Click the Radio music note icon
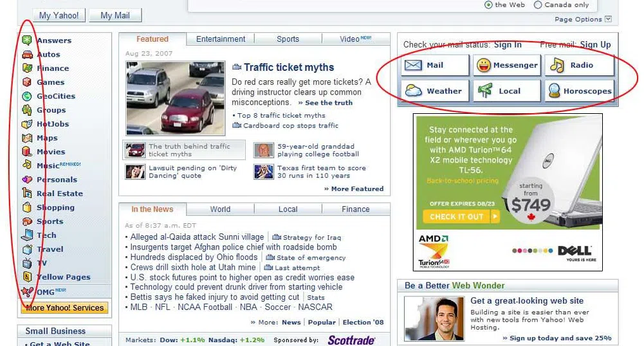This screenshot has height=346, width=644. click(x=557, y=65)
